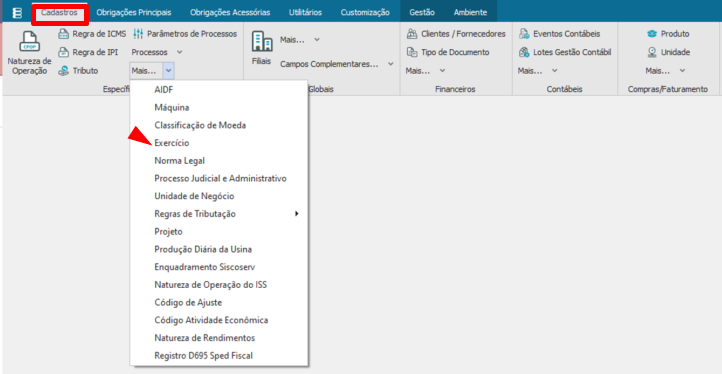722x374 pixels.
Task: Open Processo Judicial e Administrativo entry
Action: 219,178
